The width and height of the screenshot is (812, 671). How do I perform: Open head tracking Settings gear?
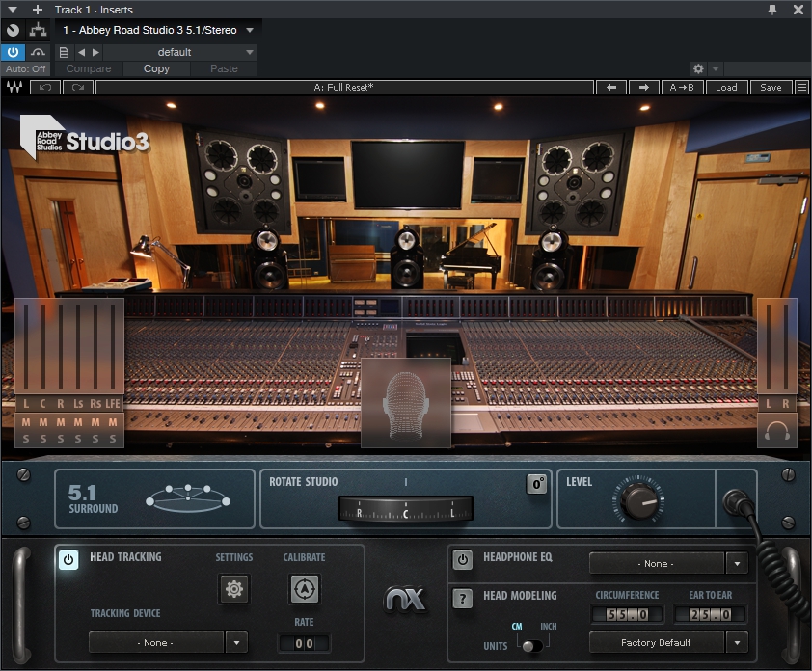tap(233, 589)
